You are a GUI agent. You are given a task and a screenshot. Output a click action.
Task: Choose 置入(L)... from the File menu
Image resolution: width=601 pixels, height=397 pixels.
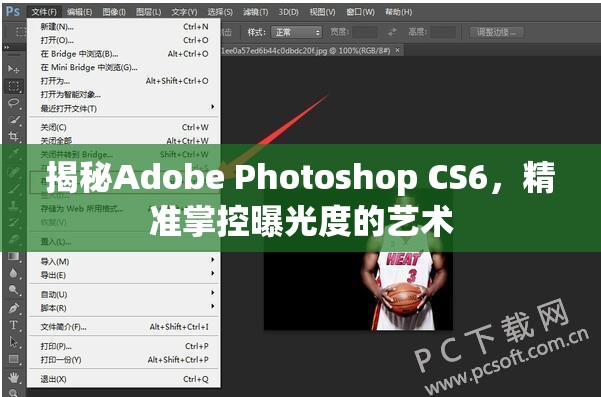pyautogui.click(x=124, y=242)
